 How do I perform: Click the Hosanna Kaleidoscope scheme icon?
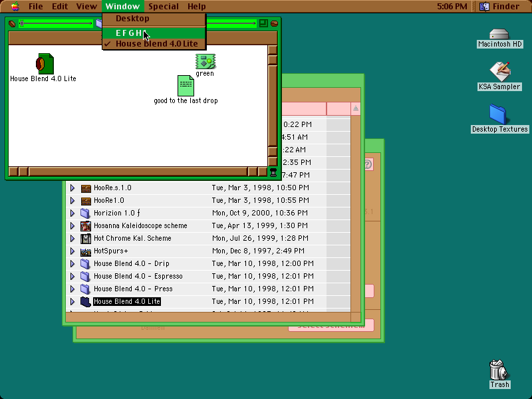coord(86,226)
